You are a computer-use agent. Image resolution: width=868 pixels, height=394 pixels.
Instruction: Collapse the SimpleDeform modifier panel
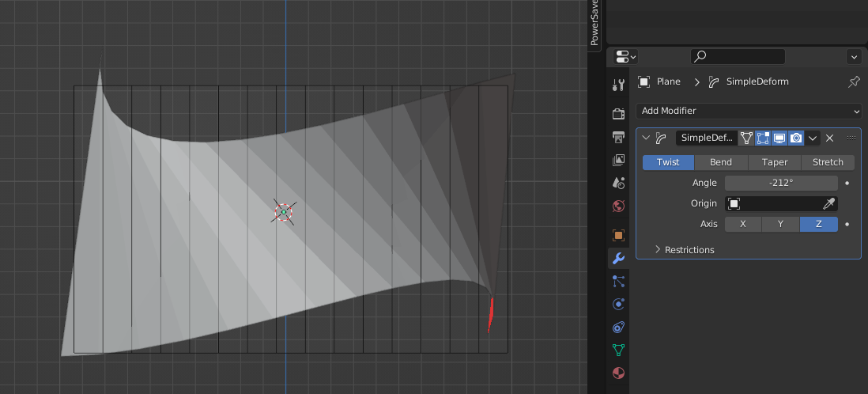(646, 138)
